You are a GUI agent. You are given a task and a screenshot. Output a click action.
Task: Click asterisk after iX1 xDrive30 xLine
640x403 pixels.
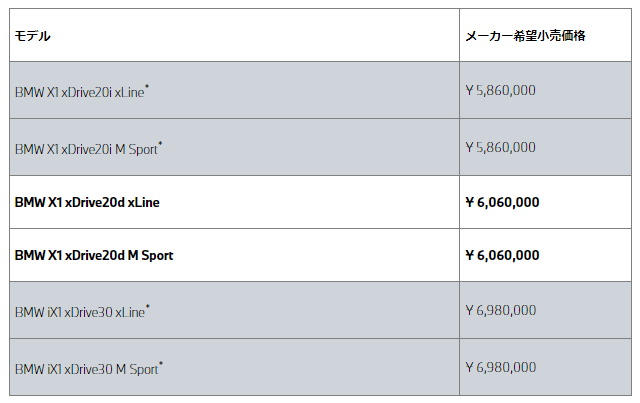[148, 306]
